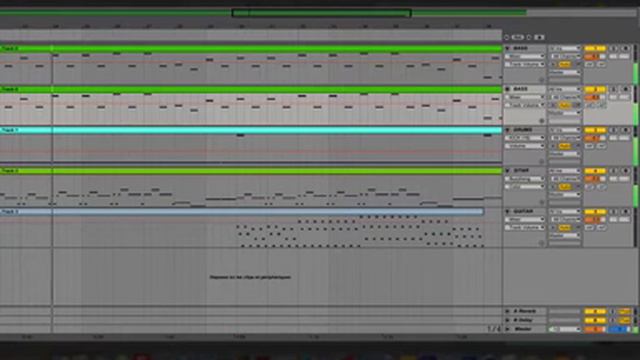Open the Master track output dropdown
This screenshot has width=640, height=360.
tap(565, 329)
